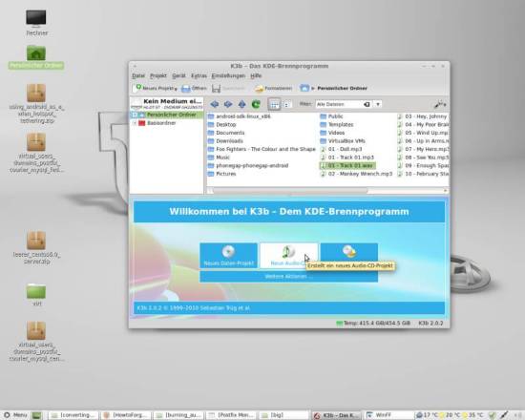Click the Öffnen toolbar icon
Screen dimensions: 525x420
click(194, 89)
